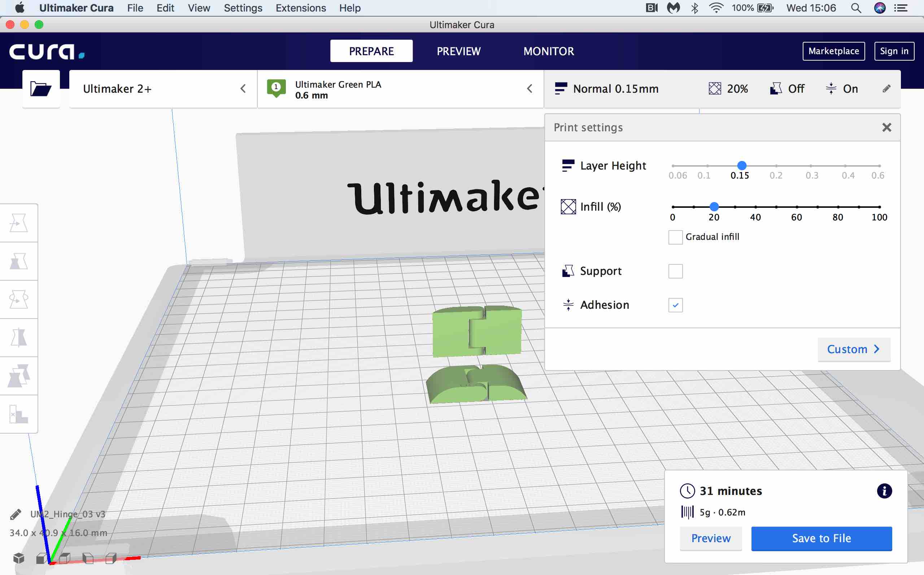Image resolution: width=924 pixels, height=575 pixels.
Task: Open file with the folder icon
Action: click(41, 89)
